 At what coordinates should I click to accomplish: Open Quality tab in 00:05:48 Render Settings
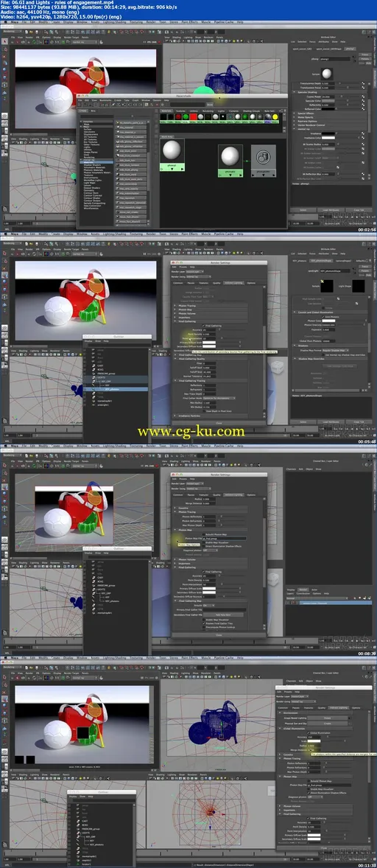216,283
